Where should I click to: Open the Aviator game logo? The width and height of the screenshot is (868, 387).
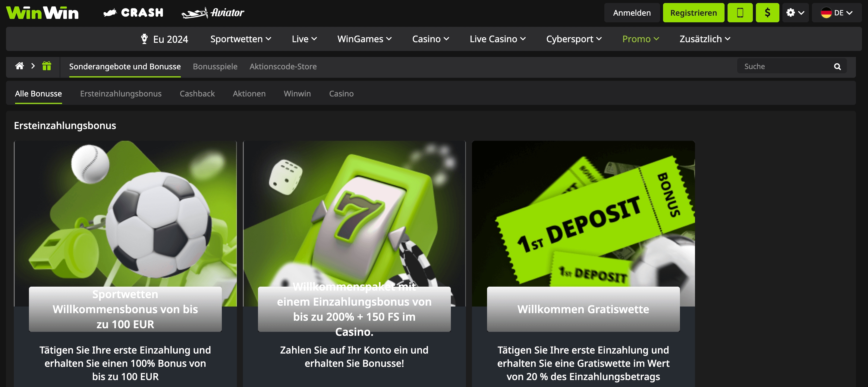[x=212, y=13]
